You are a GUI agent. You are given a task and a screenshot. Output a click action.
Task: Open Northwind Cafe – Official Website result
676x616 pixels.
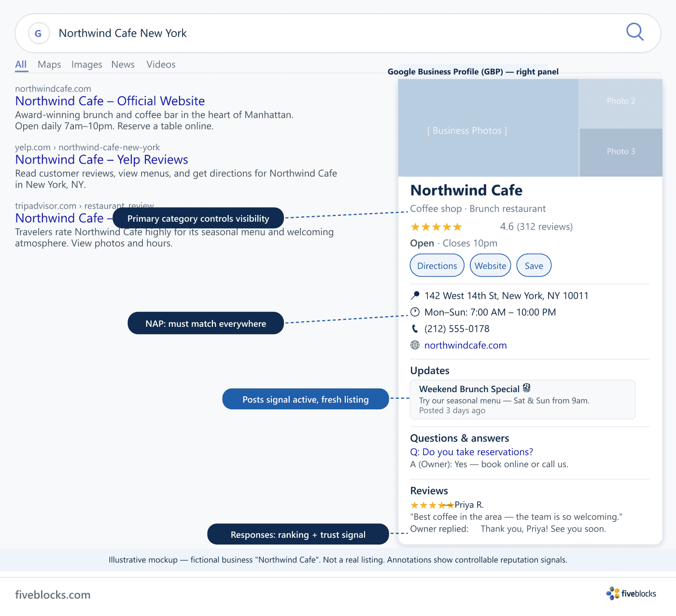[x=110, y=101]
